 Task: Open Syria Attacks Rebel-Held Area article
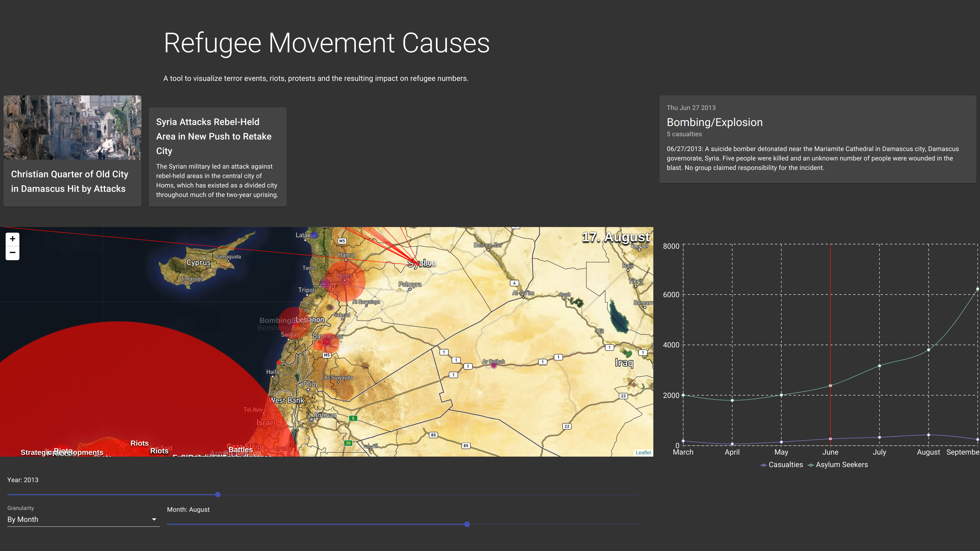(217, 157)
